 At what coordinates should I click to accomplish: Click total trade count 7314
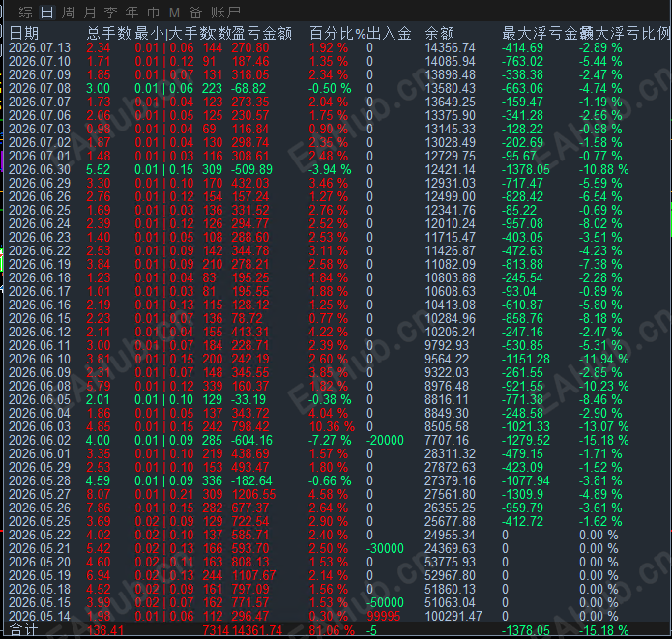coord(216,630)
